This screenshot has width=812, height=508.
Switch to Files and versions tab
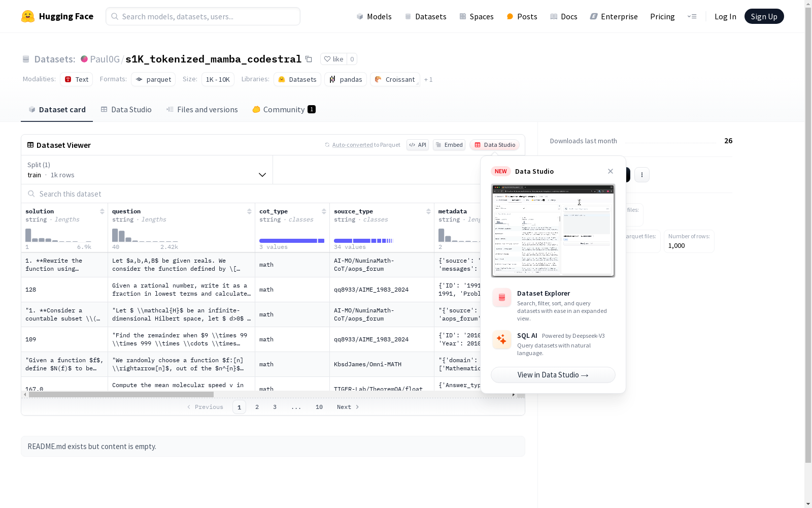pos(202,110)
